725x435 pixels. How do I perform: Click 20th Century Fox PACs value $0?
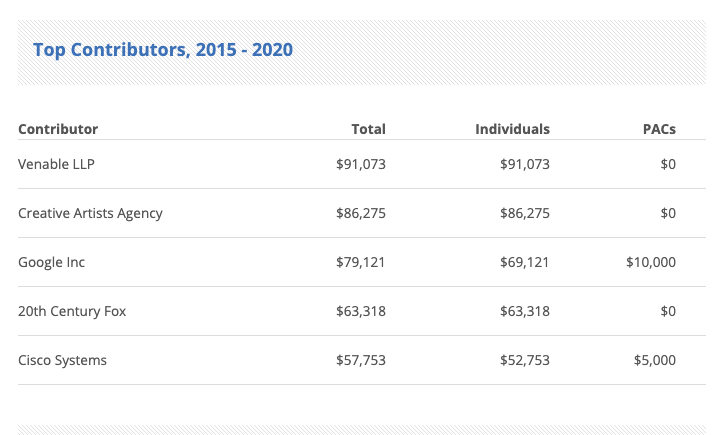668,311
